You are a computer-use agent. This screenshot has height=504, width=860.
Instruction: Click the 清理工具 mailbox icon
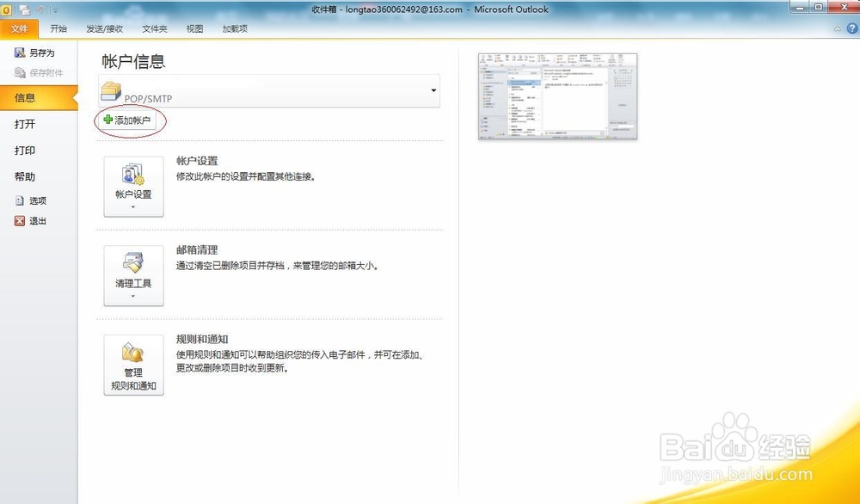(133, 262)
